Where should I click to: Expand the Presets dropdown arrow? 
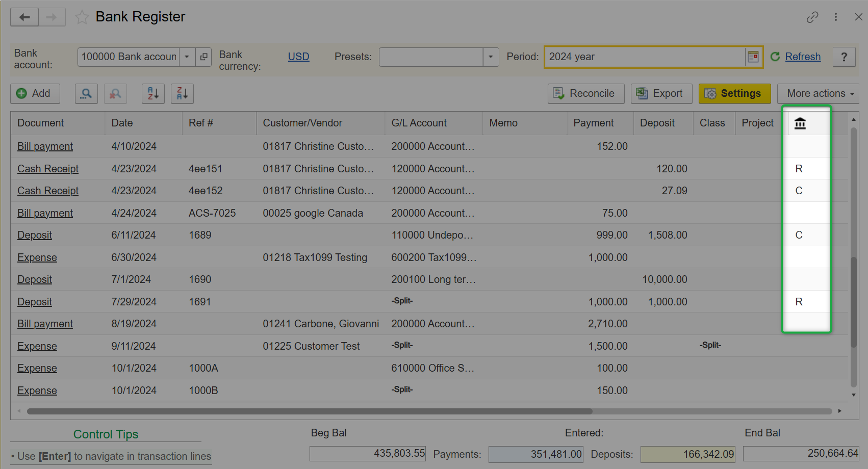point(491,57)
